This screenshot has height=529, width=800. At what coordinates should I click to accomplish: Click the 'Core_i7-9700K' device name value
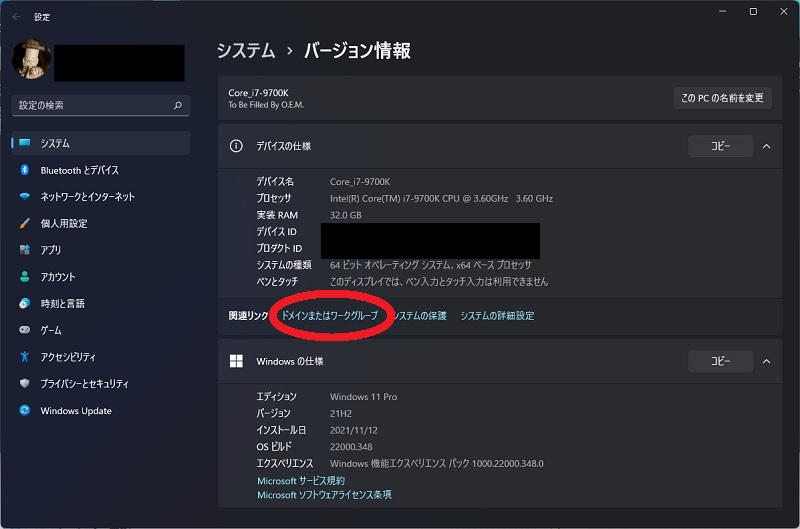click(360, 182)
